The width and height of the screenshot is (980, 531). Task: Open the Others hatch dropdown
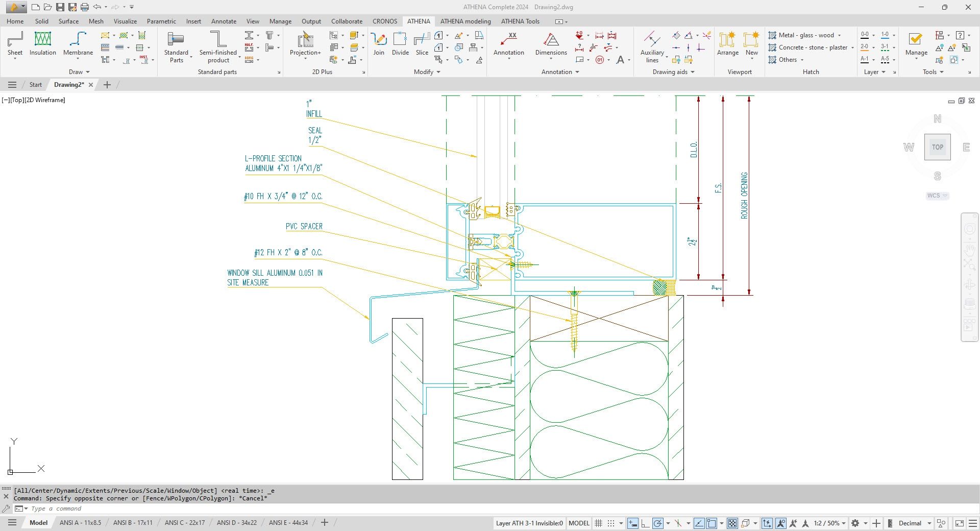click(x=786, y=60)
